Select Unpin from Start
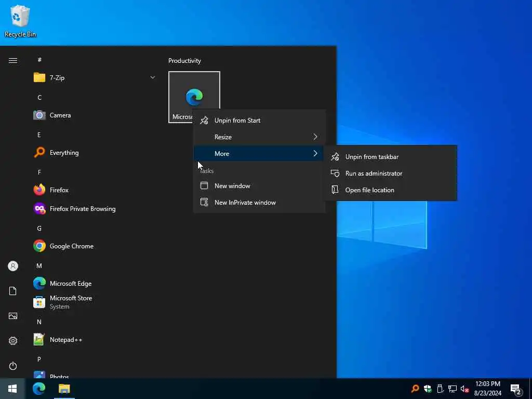Image resolution: width=532 pixels, height=399 pixels. point(260,121)
